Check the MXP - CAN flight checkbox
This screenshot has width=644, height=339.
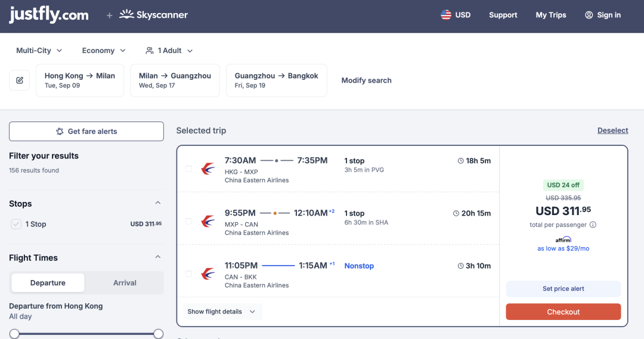pos(188,221)
